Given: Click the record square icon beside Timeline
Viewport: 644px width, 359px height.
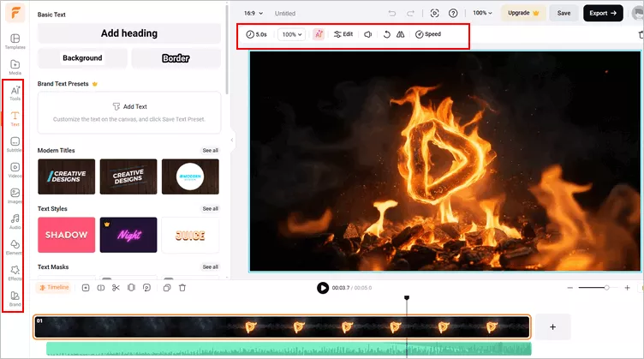Looking at the screenshot, I should coord(86,288).
